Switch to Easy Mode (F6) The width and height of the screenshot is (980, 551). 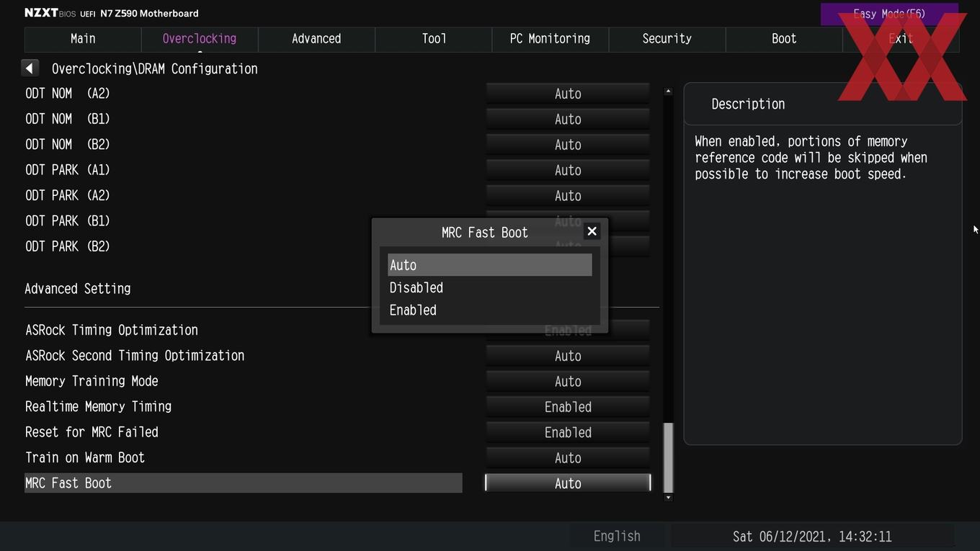tap(889, 14)
